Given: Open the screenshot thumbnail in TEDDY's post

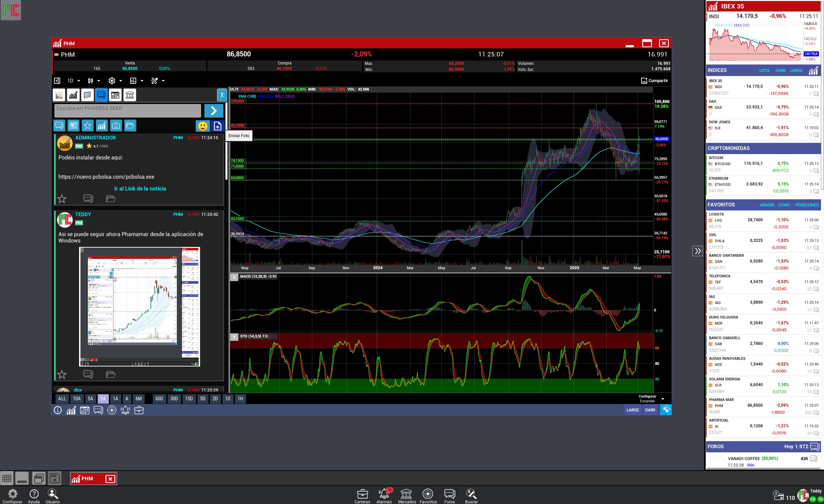Looking at the screenshot, I should coord(140,307).
